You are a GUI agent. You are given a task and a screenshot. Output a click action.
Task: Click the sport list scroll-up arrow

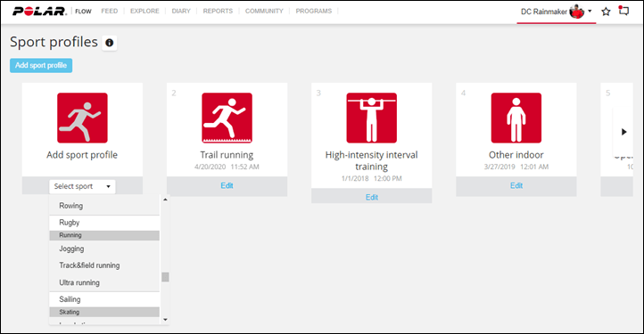(165, 200)
